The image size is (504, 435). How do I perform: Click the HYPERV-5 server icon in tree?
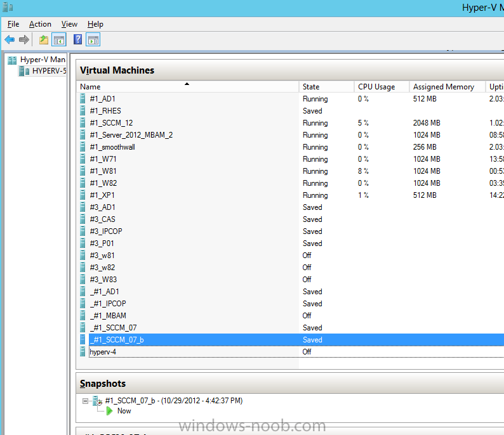point(24,71)
